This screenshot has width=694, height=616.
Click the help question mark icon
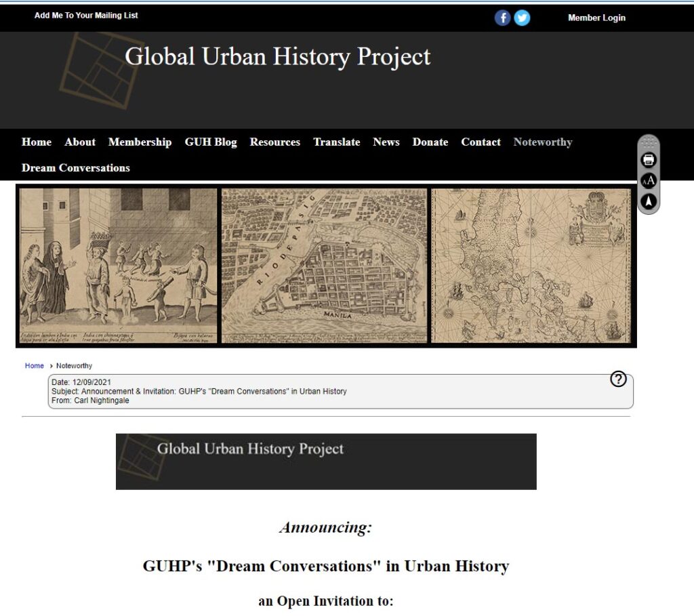click(618, 379)
